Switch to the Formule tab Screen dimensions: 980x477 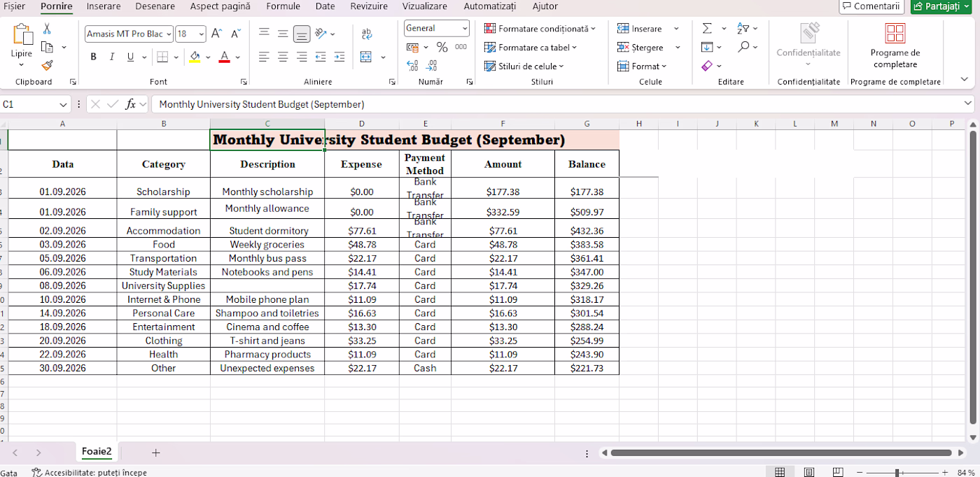coord(283,6)
